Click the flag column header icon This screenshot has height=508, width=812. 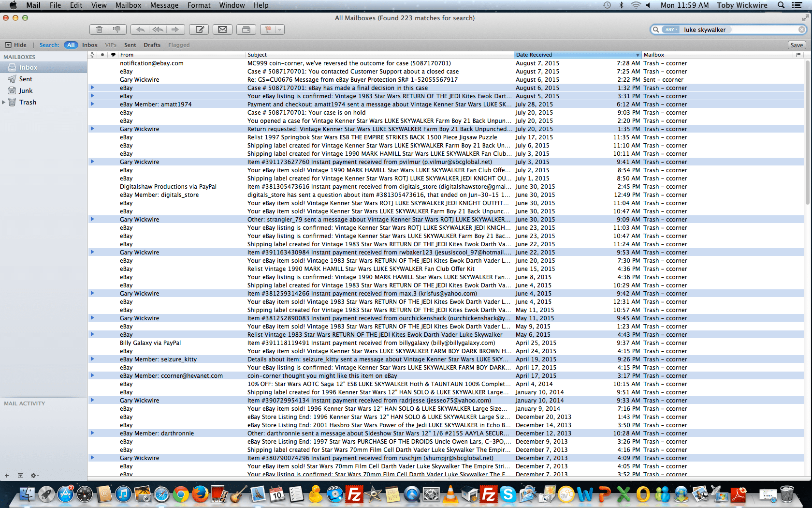pyautogui.click(x=798, y=55)
